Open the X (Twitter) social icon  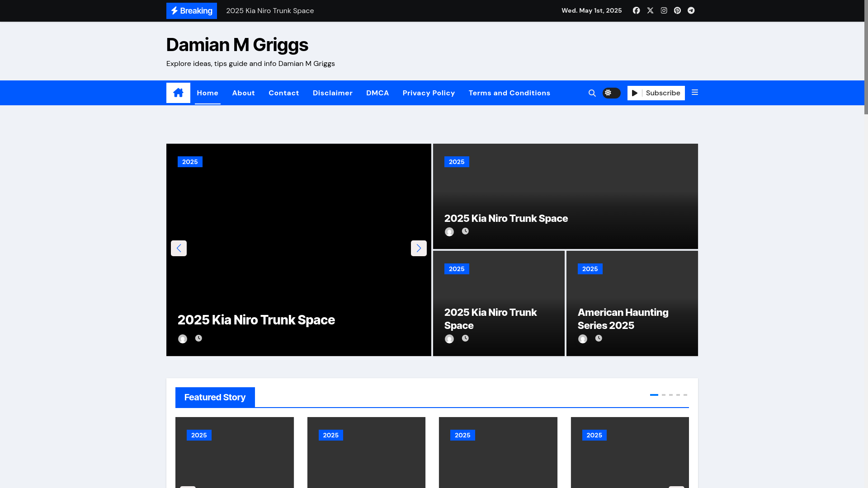[x=650, y=10]
